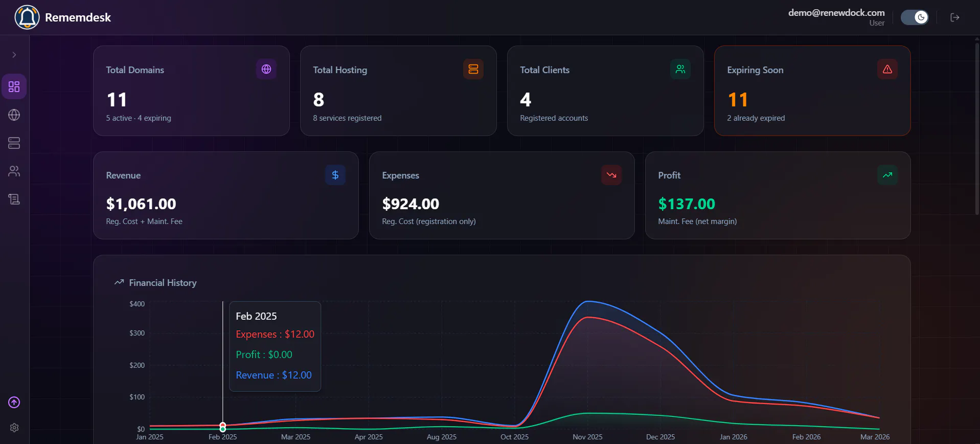Click the $400 y-axis label
980x444 pixels.
click(x=137, y=304)
